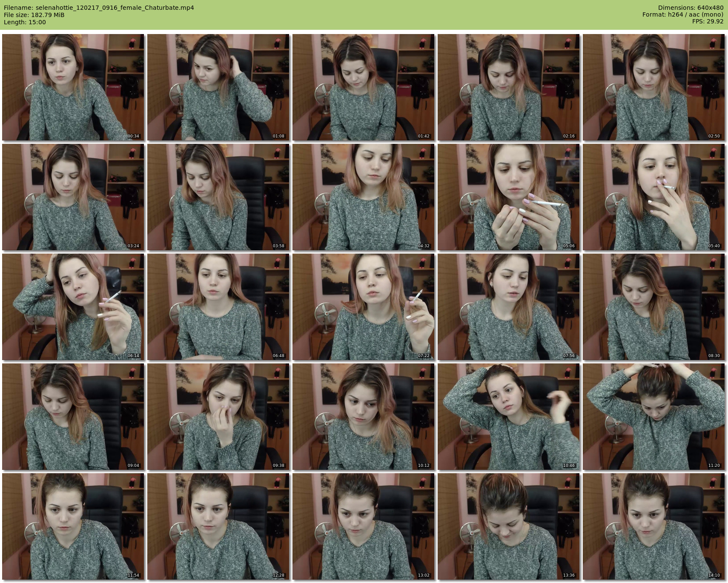Choose the frame stamped 11:54
The image size is (728, 583).
pos(73,526)
